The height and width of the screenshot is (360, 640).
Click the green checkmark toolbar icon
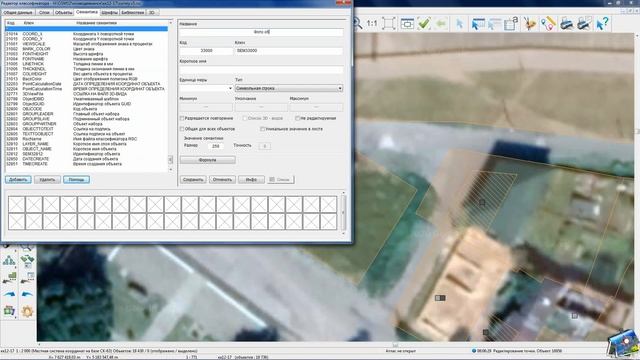click(x=424, y=23)
